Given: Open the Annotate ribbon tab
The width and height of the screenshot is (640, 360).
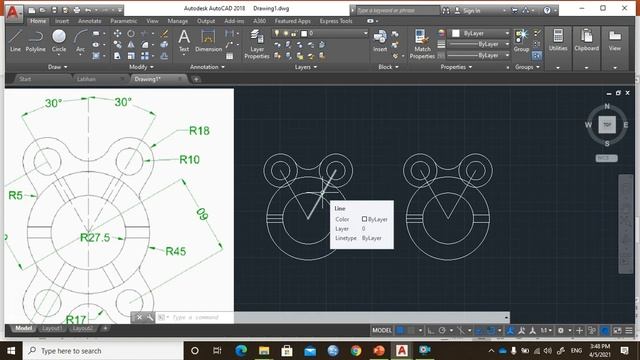Looking at the screenshot, I should pyautogui.click(x=89, y=21).
